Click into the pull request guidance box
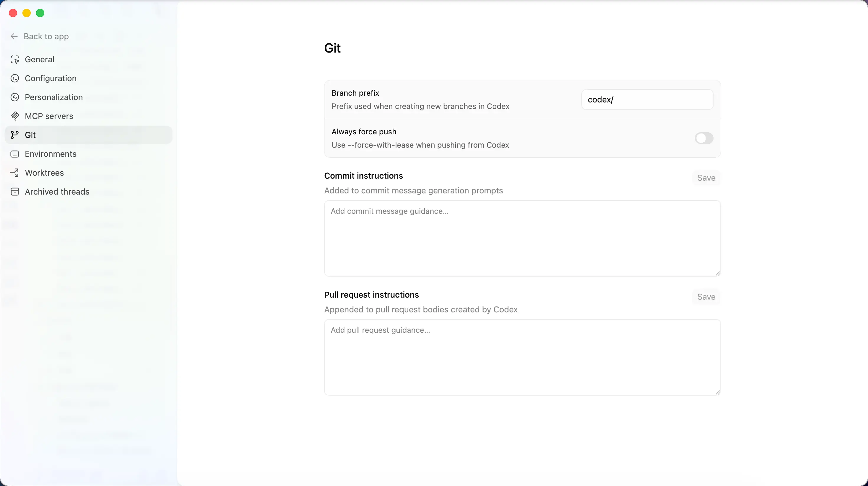Image resolution: width=868 pixels, height=486 pixels. (x=522, y=358)
